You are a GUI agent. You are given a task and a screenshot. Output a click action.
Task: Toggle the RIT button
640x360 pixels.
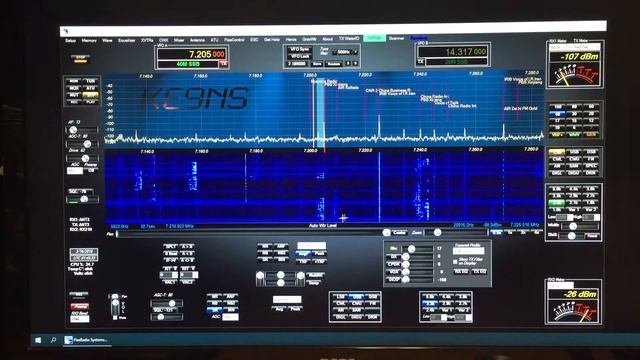pyautogui.click(x=168, y=268)
